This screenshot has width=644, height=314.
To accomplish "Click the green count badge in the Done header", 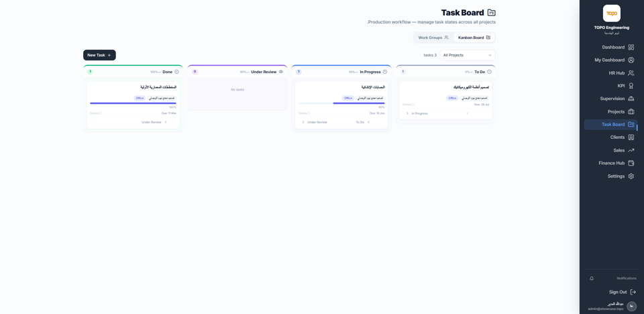I will click(91, 72).
